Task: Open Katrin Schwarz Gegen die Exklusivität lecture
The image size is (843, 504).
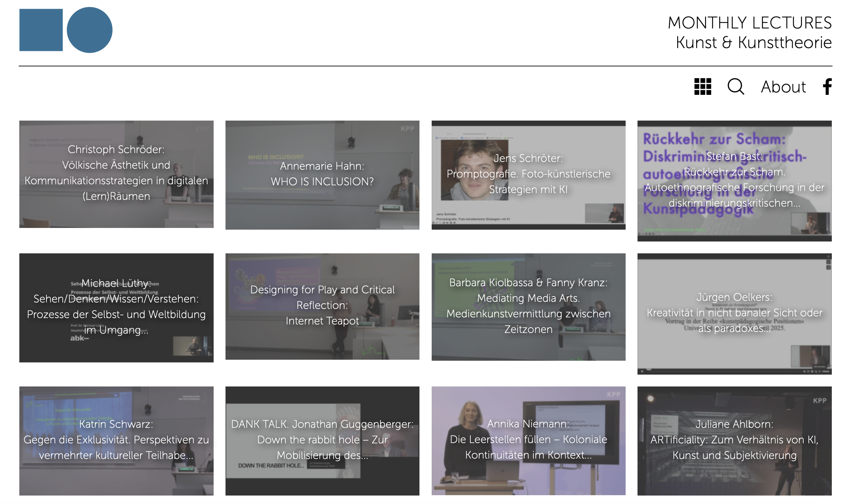Action: point(116,440)
